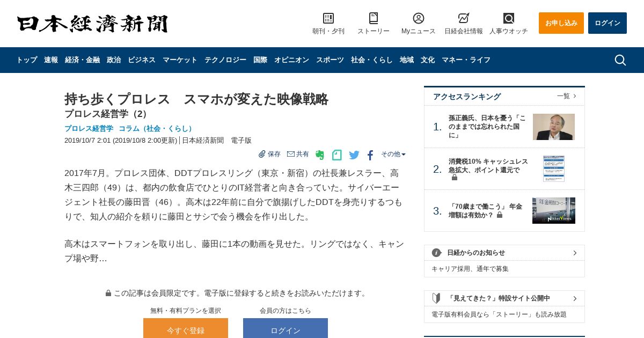This screenshot has width=644, height=338.
Task: Click the green note bookmark icon
Action: click(x=337, y=155)
